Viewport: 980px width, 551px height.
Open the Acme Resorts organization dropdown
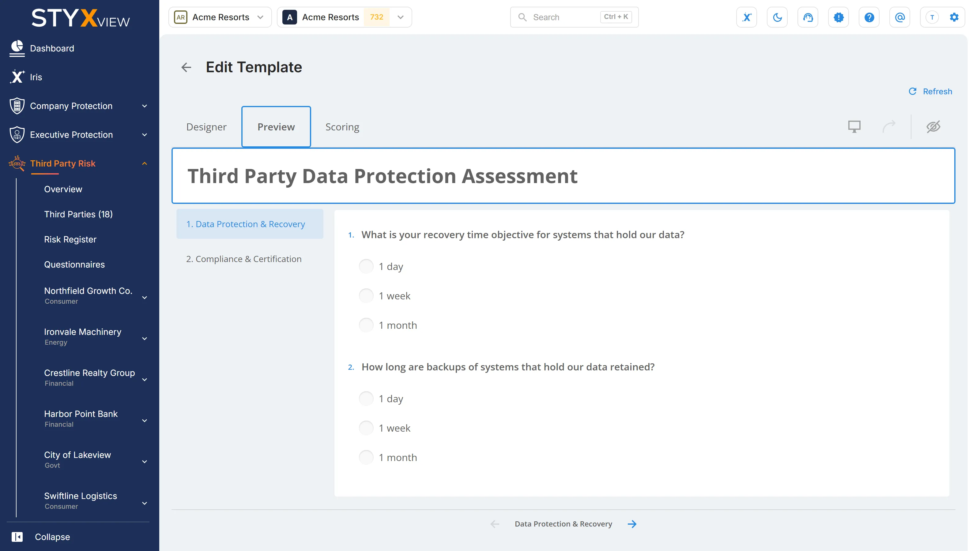220,17
